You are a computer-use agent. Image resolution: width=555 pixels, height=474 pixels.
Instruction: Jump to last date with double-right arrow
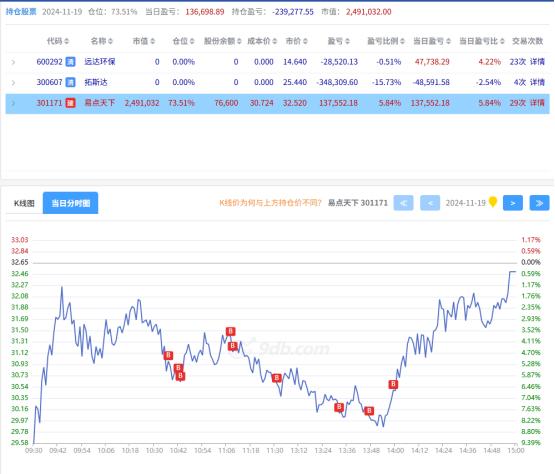coord(539,203)
